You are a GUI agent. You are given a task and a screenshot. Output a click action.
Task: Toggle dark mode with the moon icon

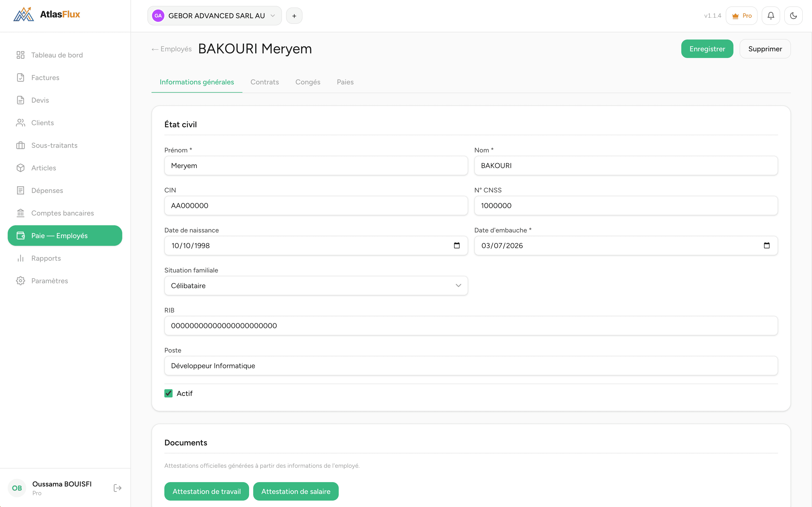(793, 16)
